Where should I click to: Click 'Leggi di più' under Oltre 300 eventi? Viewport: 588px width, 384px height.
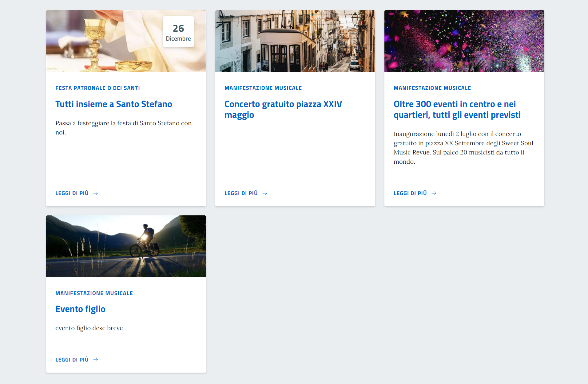pyautogui.click(x=410, y=193)
